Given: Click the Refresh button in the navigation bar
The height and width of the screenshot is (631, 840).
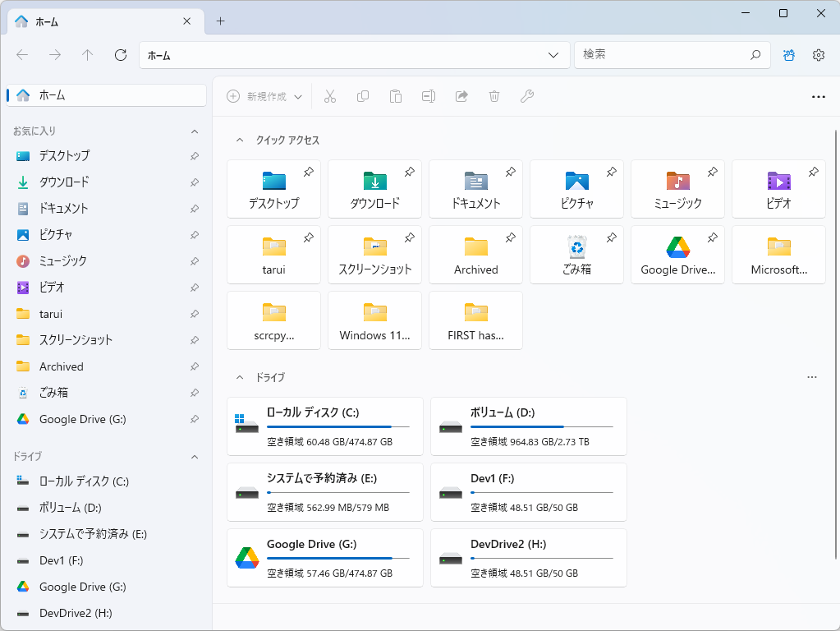Looking at the screenshot, I should (120, 54).
